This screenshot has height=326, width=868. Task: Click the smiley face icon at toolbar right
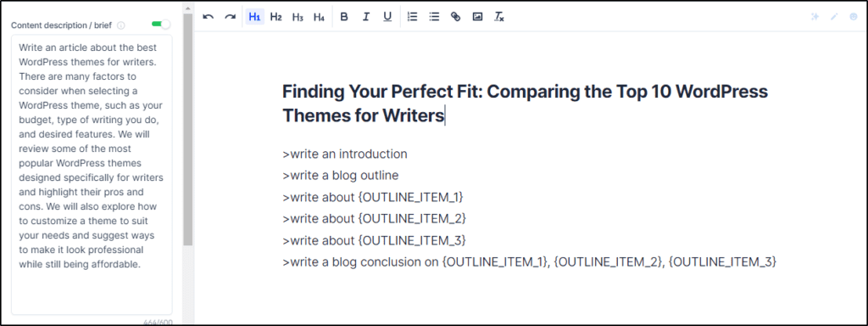[x=854, y=17]
